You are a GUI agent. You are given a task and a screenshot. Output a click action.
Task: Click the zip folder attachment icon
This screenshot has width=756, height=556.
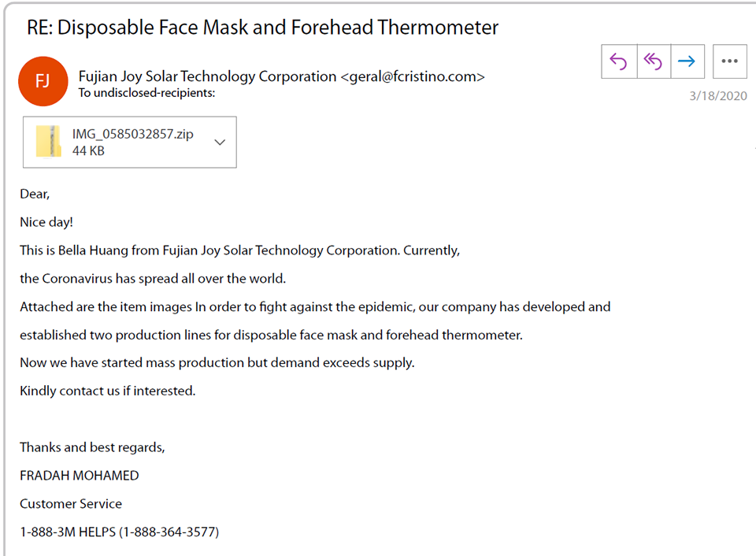pos(48,142)
